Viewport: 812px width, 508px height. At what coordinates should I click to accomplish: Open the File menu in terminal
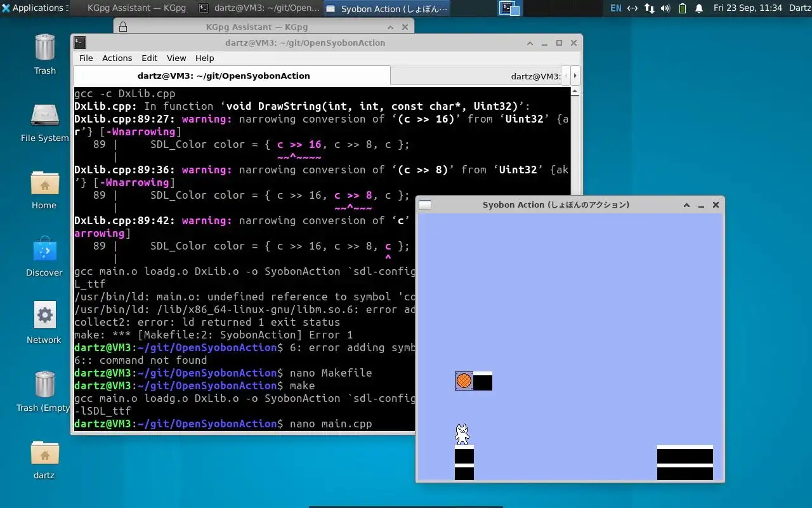(x=86, y=58)
